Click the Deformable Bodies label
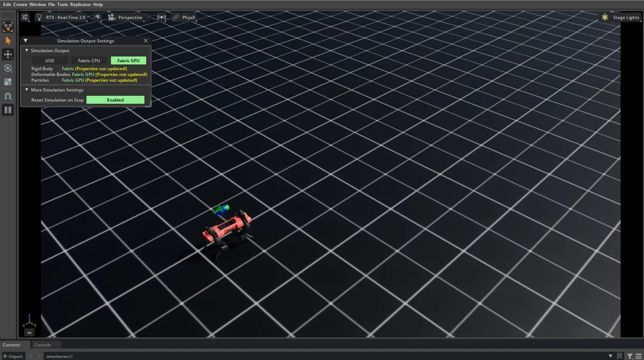 pos(50,74)
